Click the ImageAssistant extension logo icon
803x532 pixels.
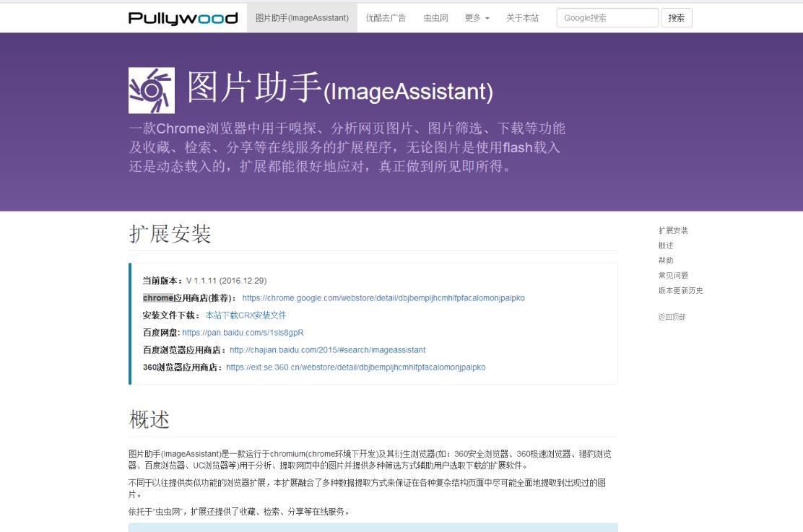[x=150, y=88]
